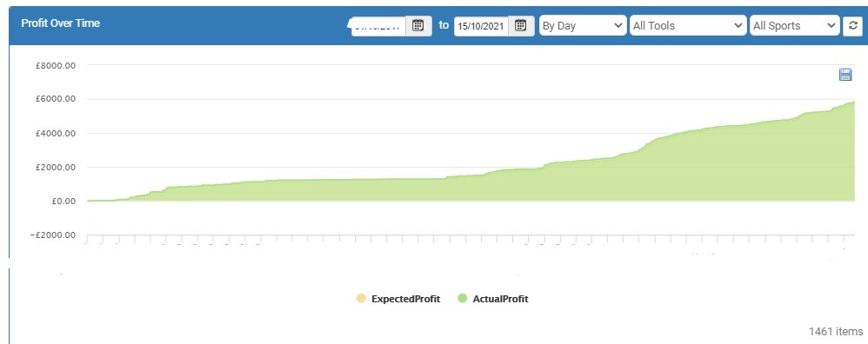Viewport: 868px width, 344px height.
Task: Open the All Sports filter dropdown
Action: click(x=794, y=25)
